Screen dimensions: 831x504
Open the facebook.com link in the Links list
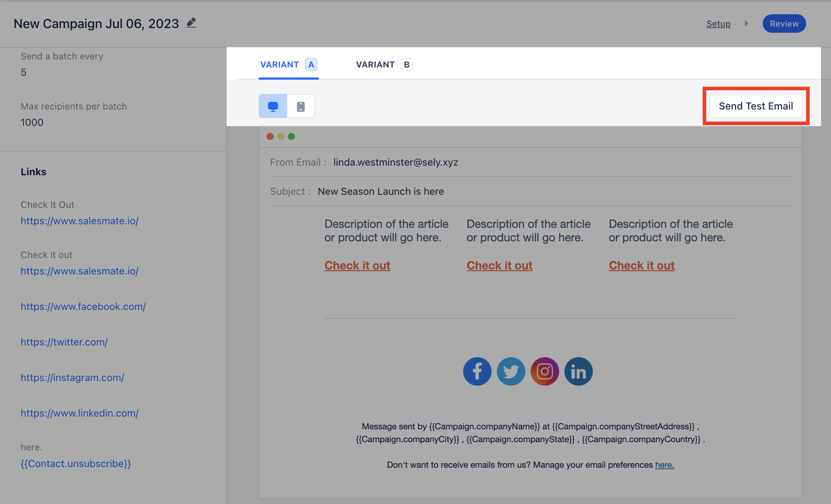(83, 307)
